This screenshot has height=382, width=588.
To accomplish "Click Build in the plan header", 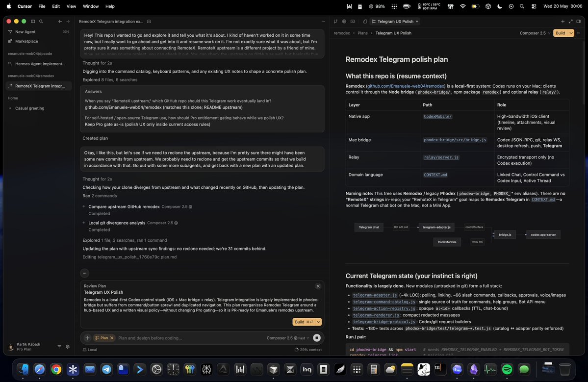I will point(560,33).
